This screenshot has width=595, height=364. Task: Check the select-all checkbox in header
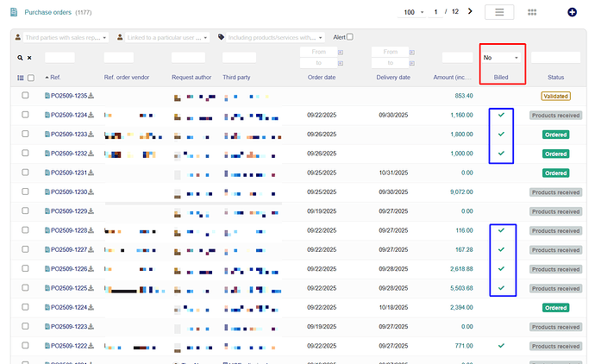click(31, 78)
